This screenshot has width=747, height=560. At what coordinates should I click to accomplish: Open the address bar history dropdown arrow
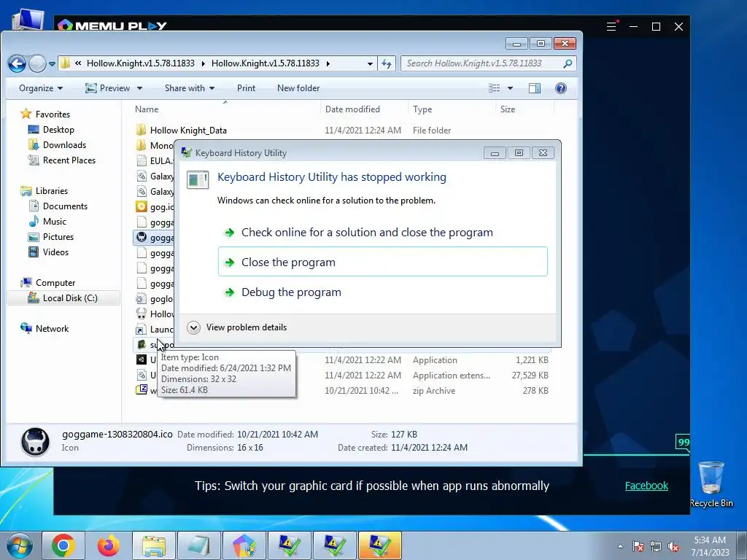pos(370,64)
